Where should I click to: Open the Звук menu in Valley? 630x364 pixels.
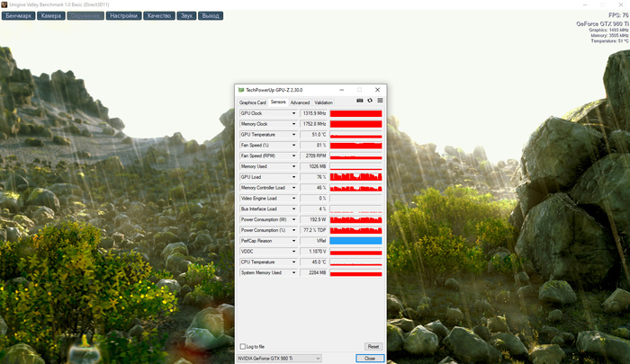pyautogui.click(x=186, y=15)
